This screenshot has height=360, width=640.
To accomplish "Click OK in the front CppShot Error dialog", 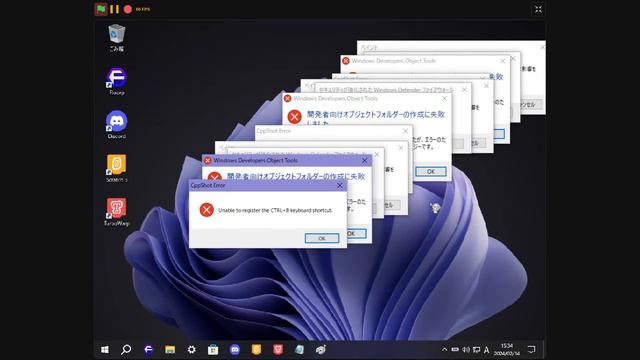I will click(322, 238).
